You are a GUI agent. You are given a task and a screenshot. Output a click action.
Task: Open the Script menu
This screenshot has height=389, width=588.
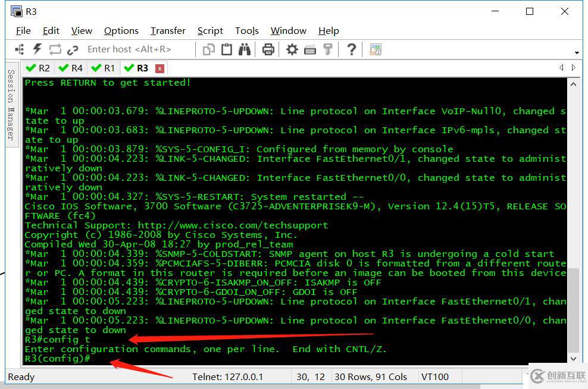[210, 31]
